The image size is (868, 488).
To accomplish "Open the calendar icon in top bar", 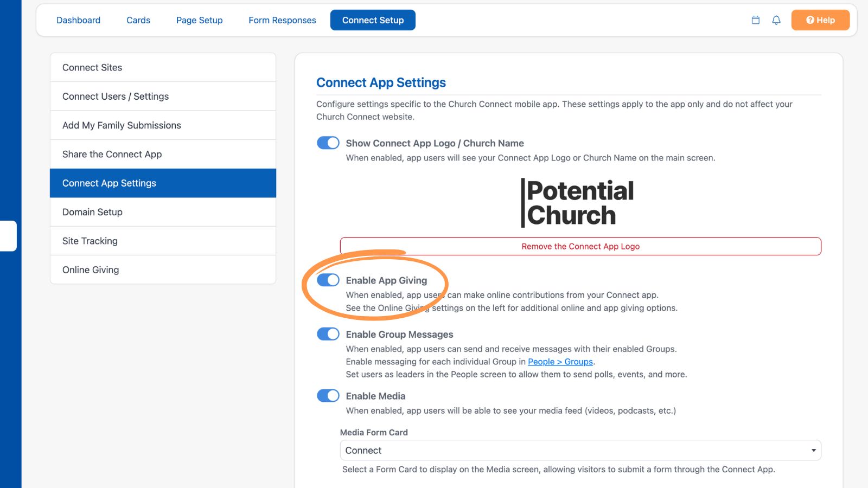I will pos(755,20).
